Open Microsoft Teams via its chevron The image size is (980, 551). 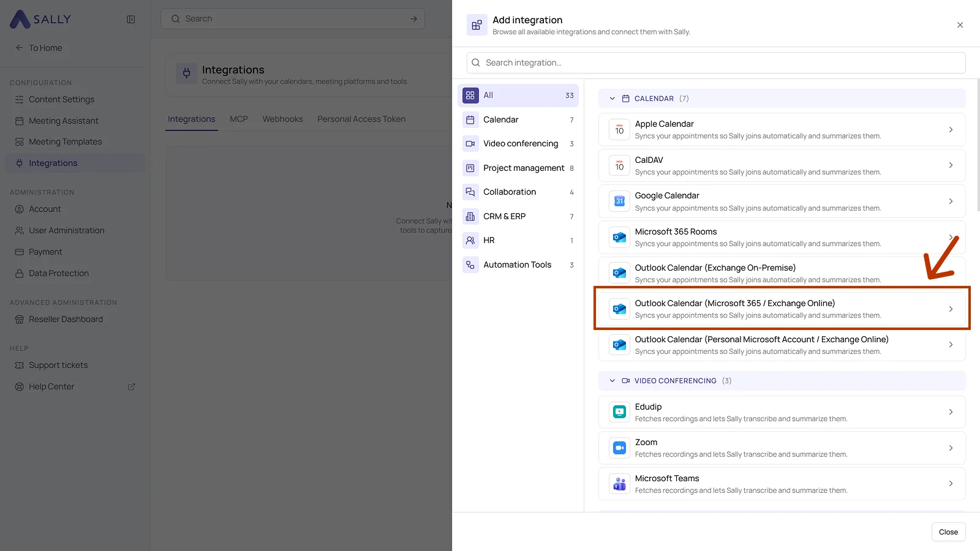[951, 484]
